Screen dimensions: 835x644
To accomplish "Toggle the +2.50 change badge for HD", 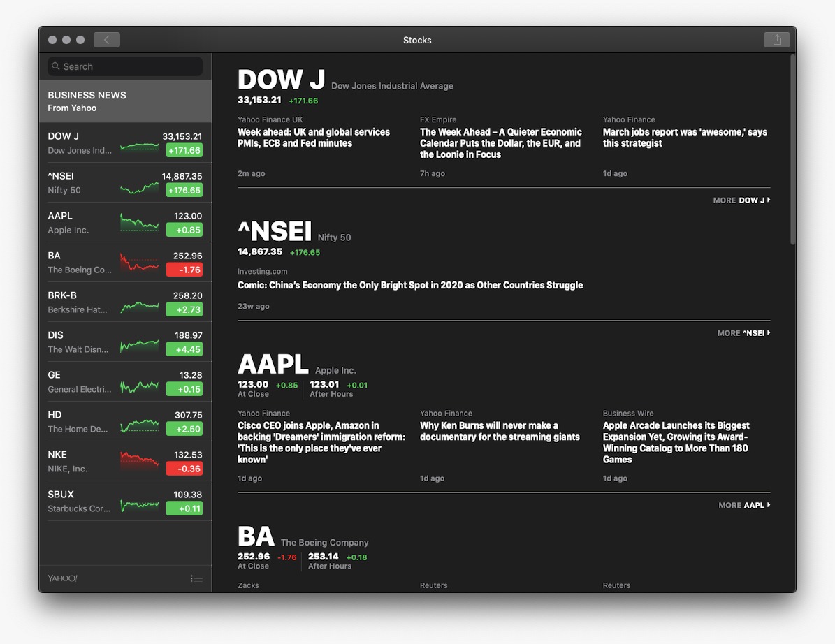I will coord(184,429).
